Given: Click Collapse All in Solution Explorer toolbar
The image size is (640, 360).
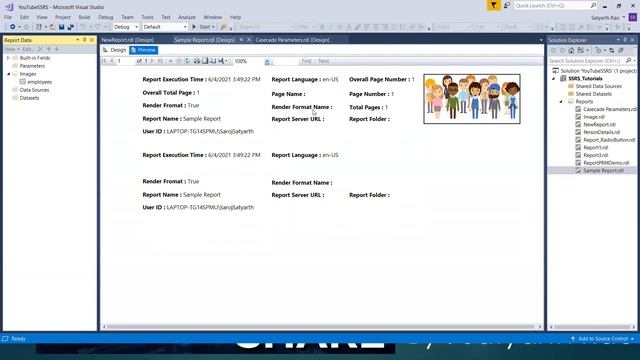Looking at the screenshot, I should point(611,50).
